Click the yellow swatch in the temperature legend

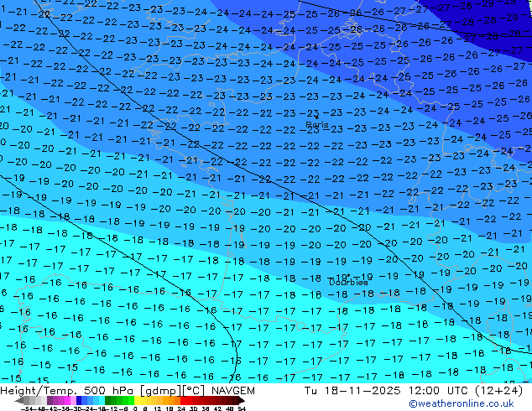click(137, 400)
